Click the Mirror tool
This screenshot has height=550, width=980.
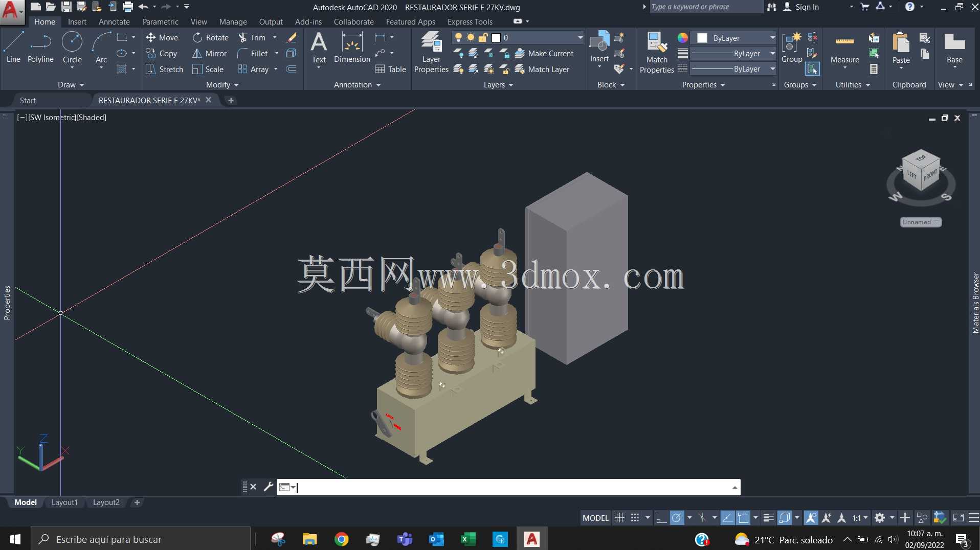tap(209, 53)
